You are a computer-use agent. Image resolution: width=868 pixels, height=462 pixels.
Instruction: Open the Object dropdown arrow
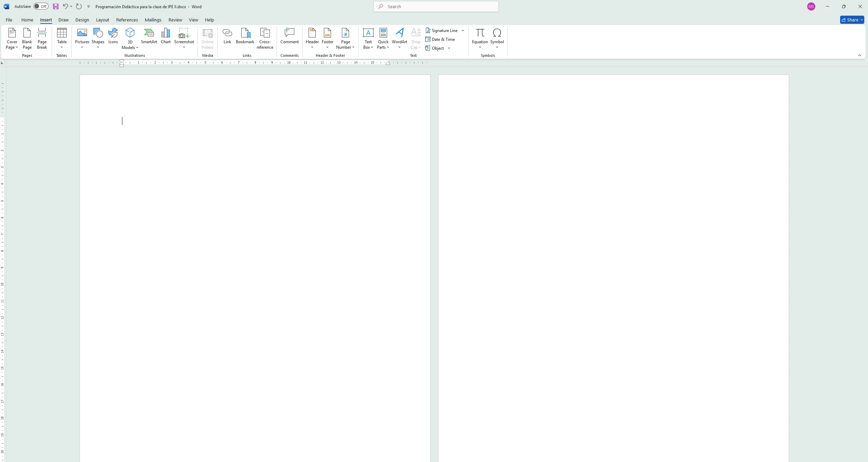[x=449, y=48]
